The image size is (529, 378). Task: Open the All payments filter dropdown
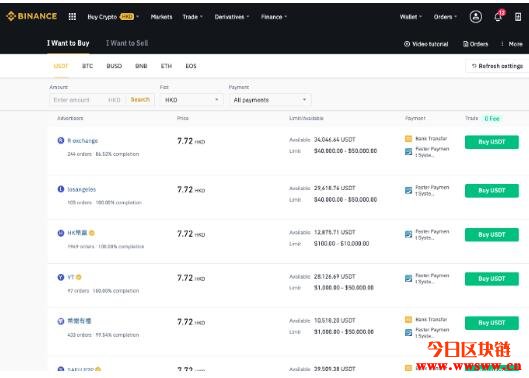point(270,100)
